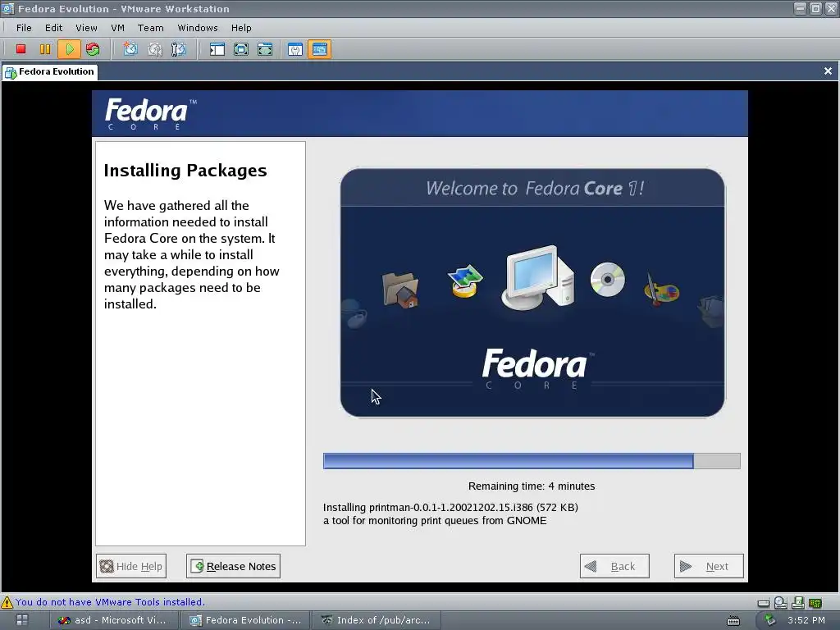
Task: Open the desktop start menu grid icon
Action: tap(22, 620)
